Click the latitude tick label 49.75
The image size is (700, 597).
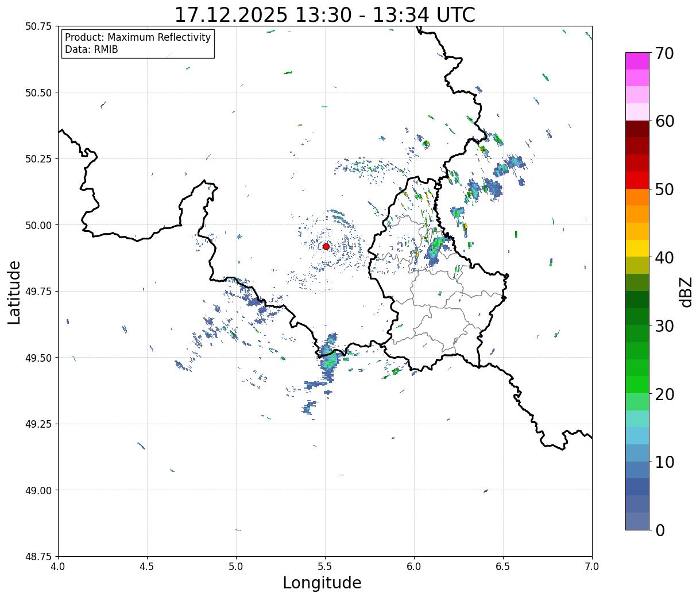(x=38, y=292)
